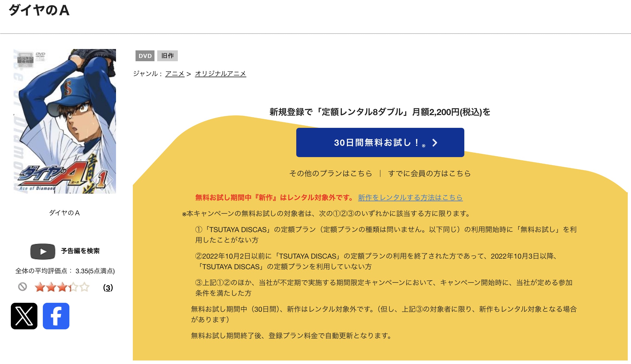
Task: Click the ダイヤのA page heading
Action: pos(39,11)
